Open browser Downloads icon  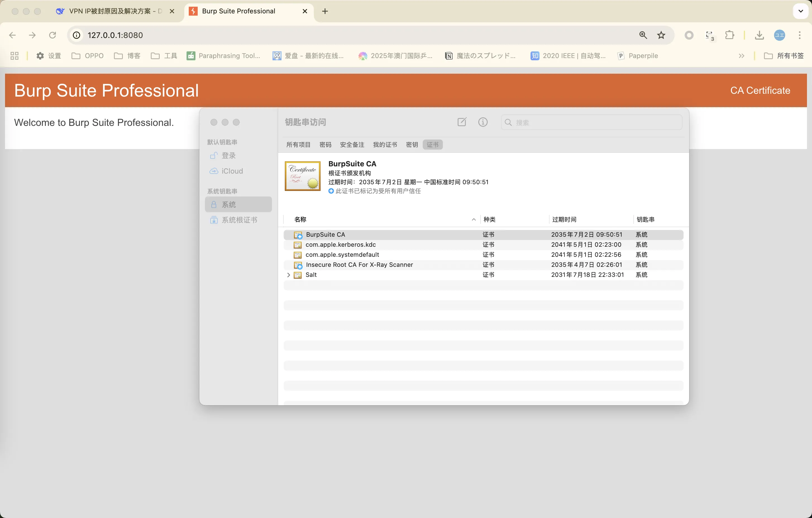760,35
